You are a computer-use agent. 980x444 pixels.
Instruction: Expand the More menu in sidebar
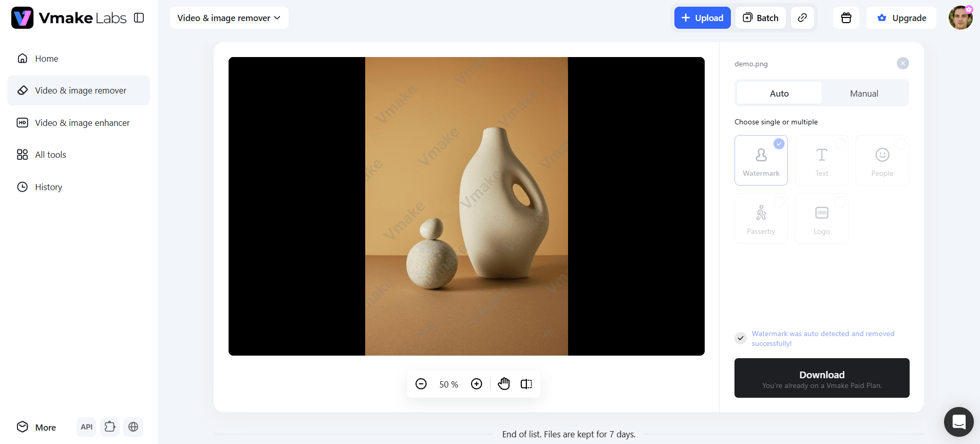pyautogui.click(x=36, y=427)
